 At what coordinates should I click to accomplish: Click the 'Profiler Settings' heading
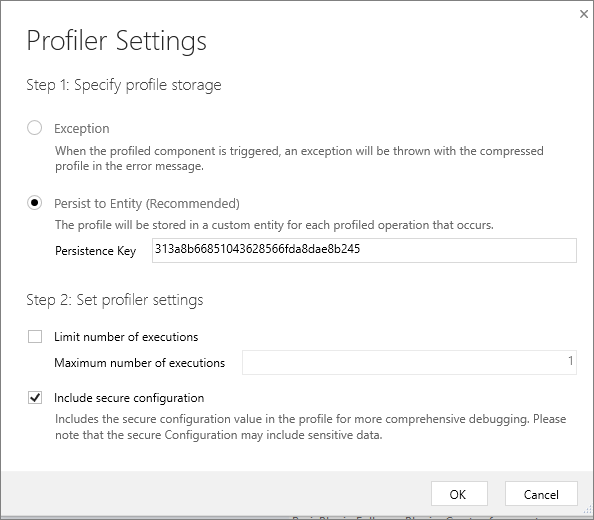[117, 41]
